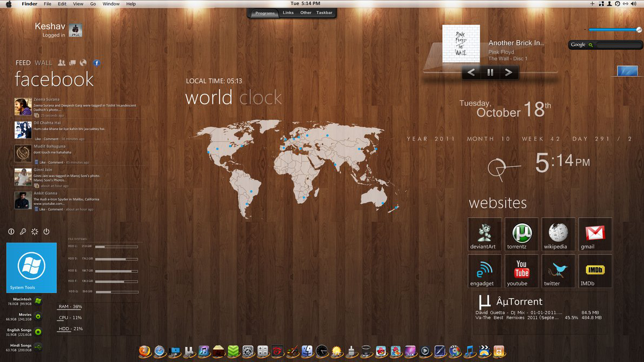The width and height of the screenshot is (644, 362).
Task: Like the Dil Chahta Hai post
Action: pyautogui.click(x=38, y=139)
